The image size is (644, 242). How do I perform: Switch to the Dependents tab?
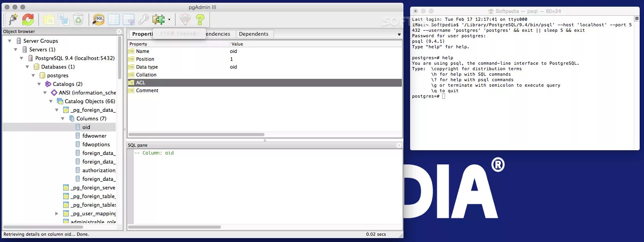click(x=254, y=34)
